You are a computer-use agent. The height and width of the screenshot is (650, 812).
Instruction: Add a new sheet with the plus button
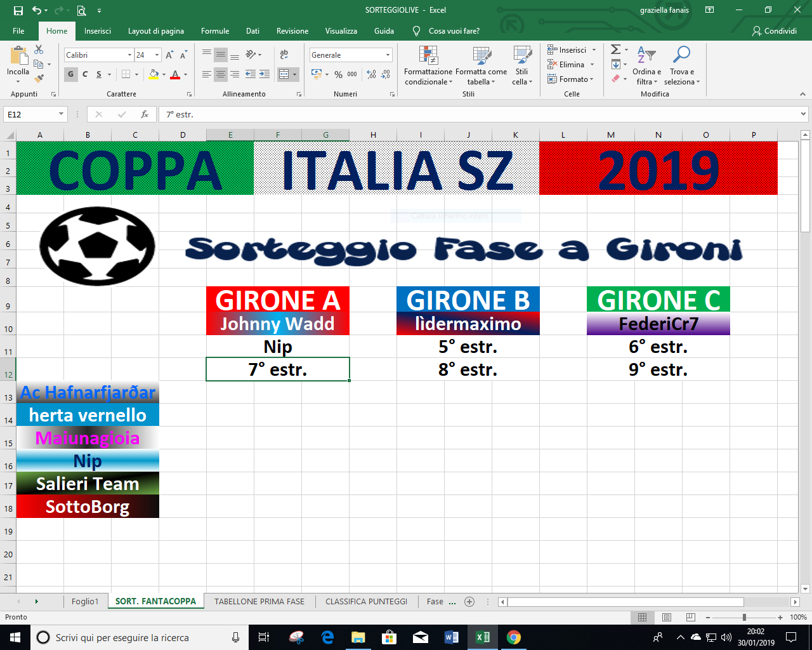pyautogui.click(x=469, y=601)
